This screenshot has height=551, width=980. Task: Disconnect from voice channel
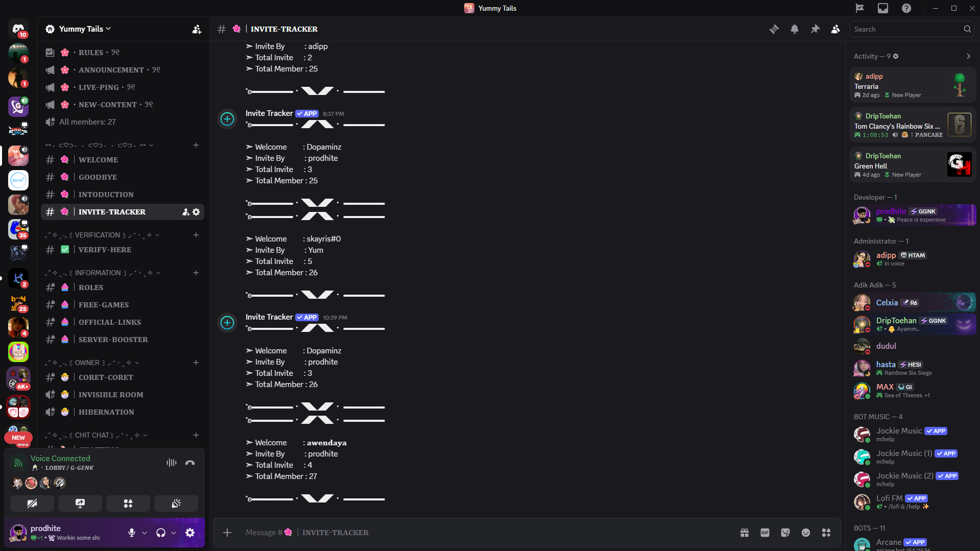click(190, 463)
